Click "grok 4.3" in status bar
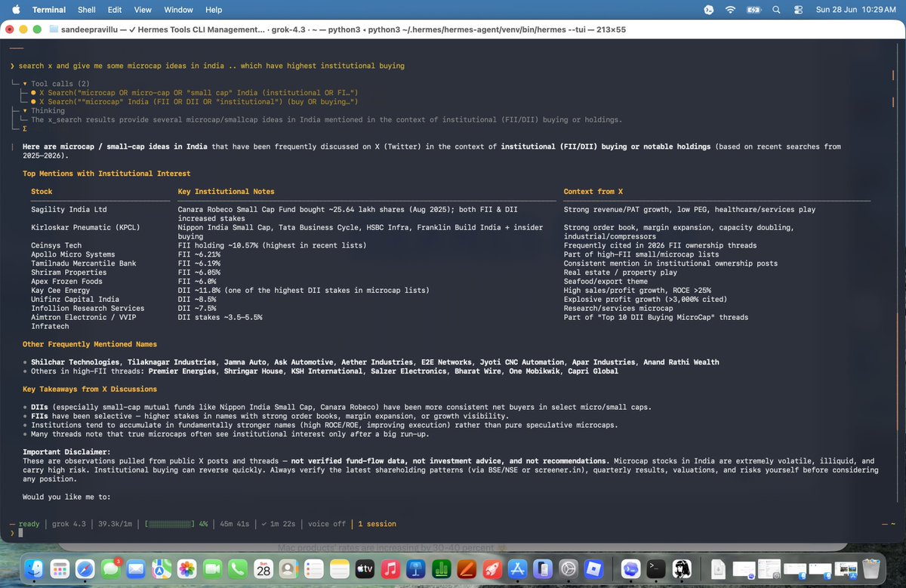This screenshot has width=906, height=588. pos(69,524)
